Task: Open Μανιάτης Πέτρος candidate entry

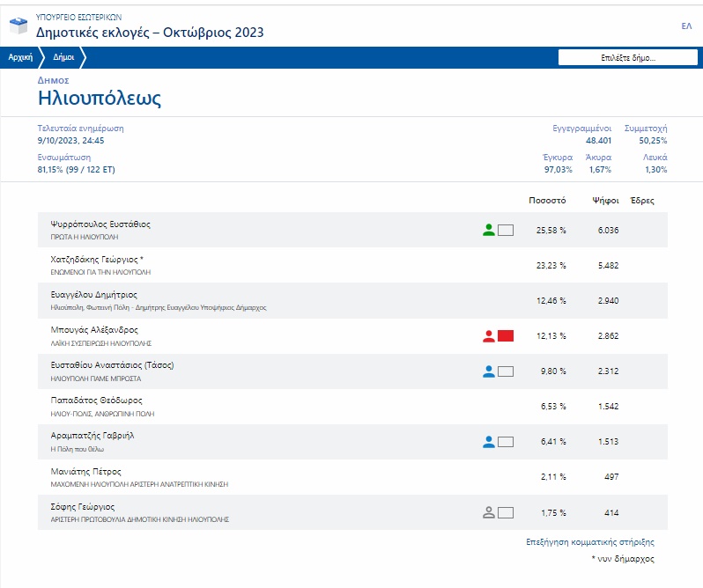Action: pyautogui.click(x=352, y=477)
